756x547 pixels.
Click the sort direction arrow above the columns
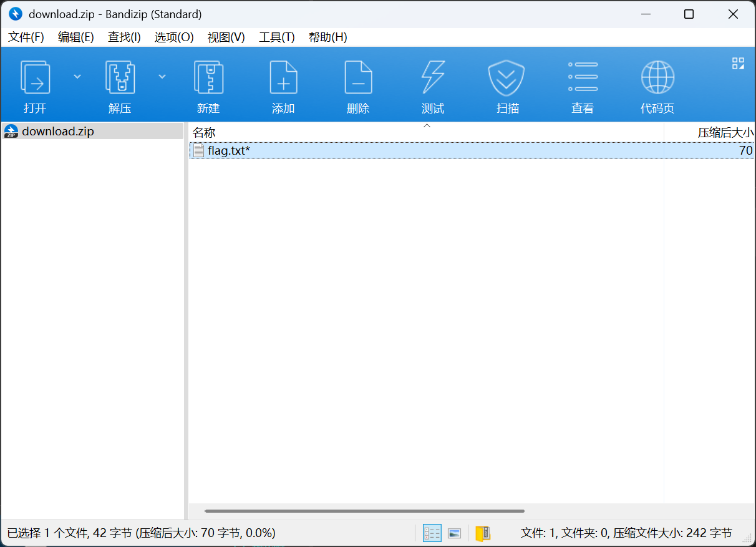(427, 125)
